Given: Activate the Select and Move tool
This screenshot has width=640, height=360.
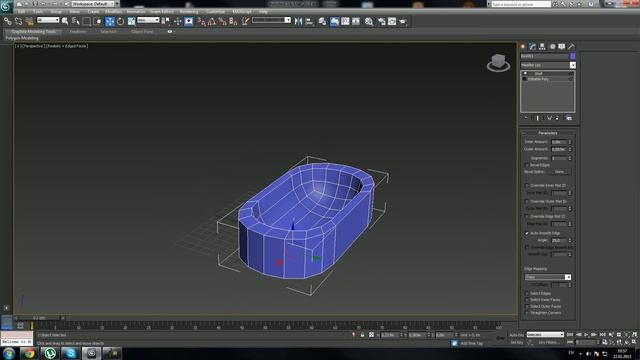Looking at the screenshot, I should (x=110, y=21).
